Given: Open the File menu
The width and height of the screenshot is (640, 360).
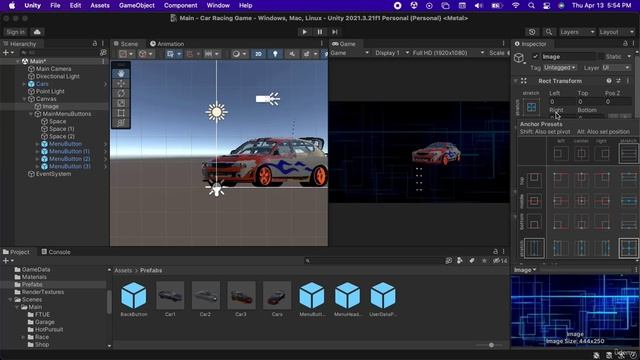Looking at the screenshot, I should [x=55, y=5].
